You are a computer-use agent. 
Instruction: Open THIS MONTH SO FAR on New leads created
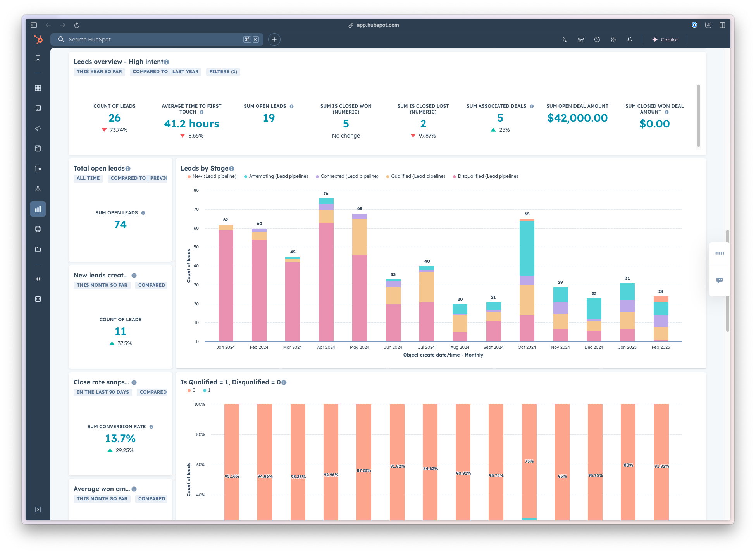point(102,285)
